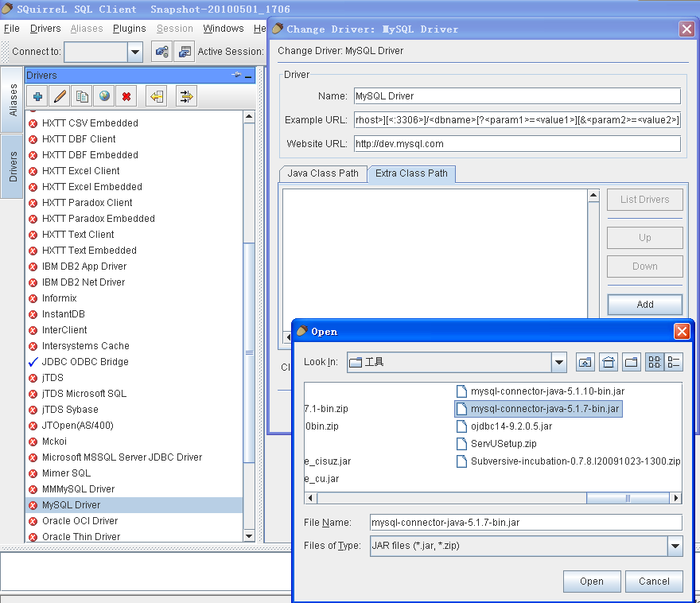700x603 pixels.
Task: Click the file icon of mysql-connector-java-5.1.10-bin.jar
Action: (x=462, y=391)
